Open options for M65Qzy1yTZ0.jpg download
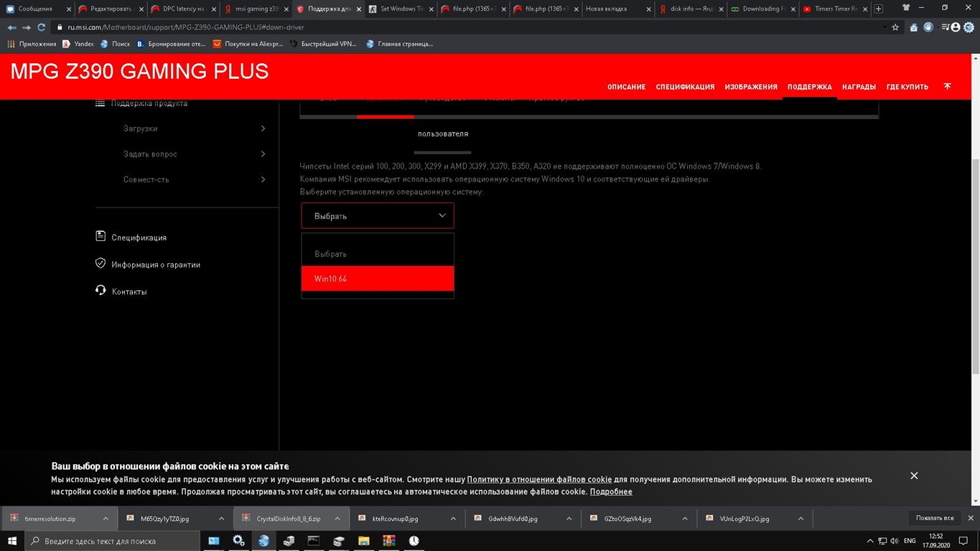This screenshot has width=980, height=551. (221, 518)
